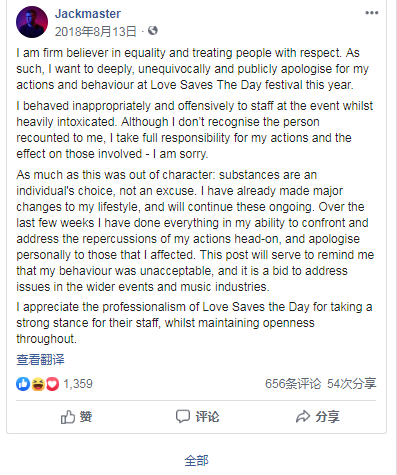
Task: Toggle the 赞 like button
Action: click(76, 417)
